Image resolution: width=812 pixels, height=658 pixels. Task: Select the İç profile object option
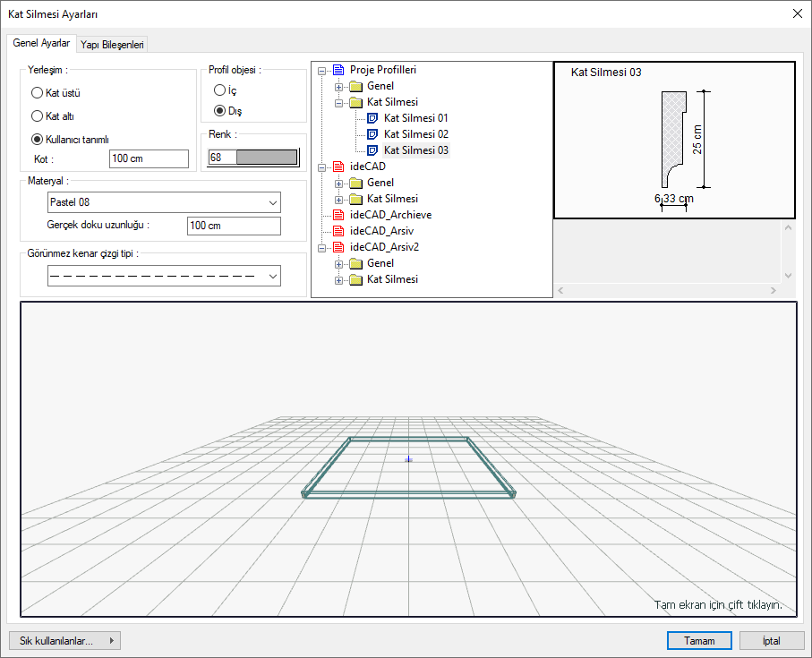click(219, 90)
